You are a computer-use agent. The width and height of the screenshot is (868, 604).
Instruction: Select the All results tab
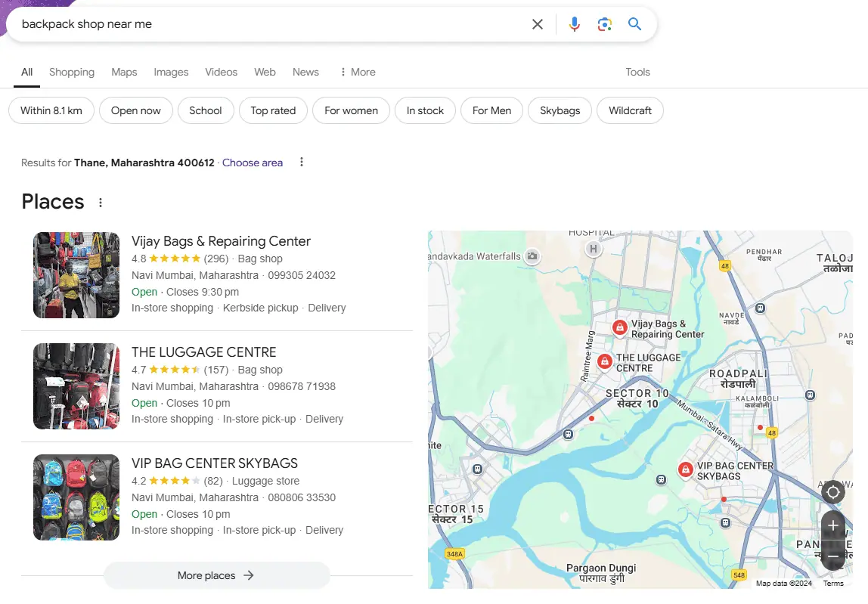click(x=26, y=72)
